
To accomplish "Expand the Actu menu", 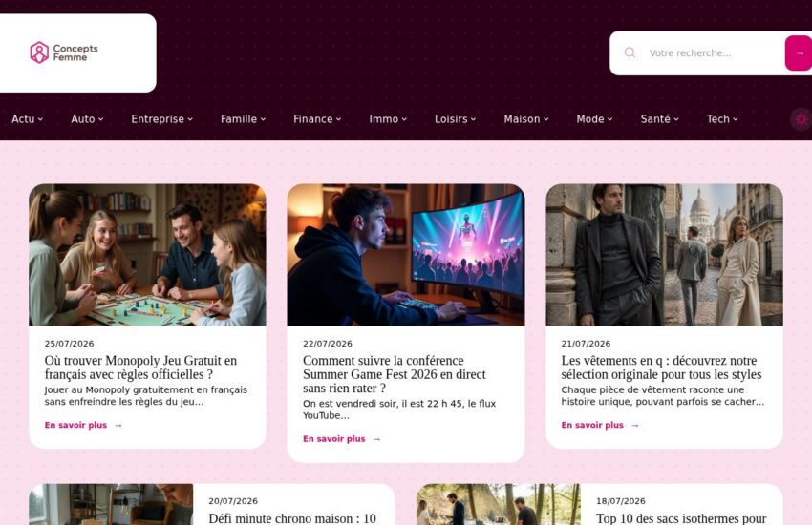I will (x=28, y=119).
